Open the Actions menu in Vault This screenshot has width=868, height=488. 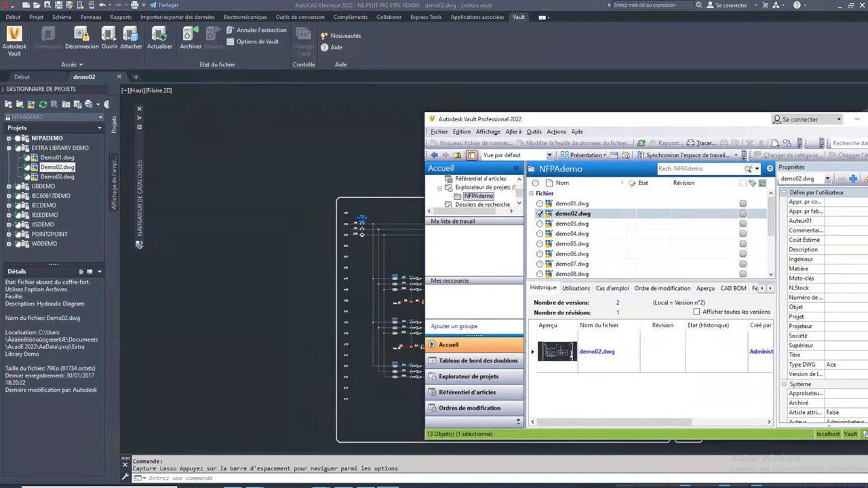[556, 131]
